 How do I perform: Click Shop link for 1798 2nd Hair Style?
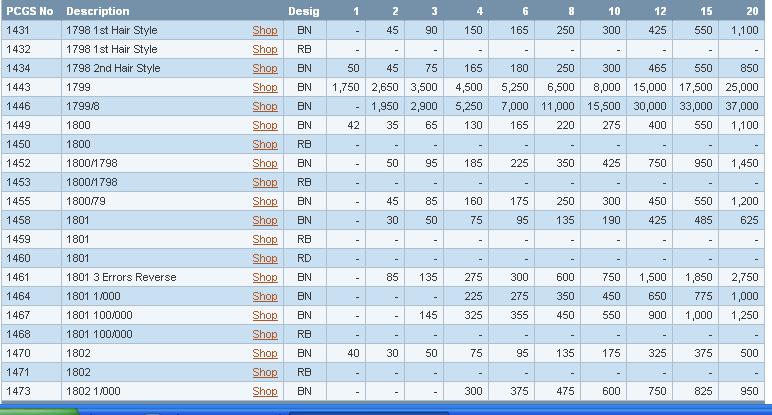click(x=264, y=68)
